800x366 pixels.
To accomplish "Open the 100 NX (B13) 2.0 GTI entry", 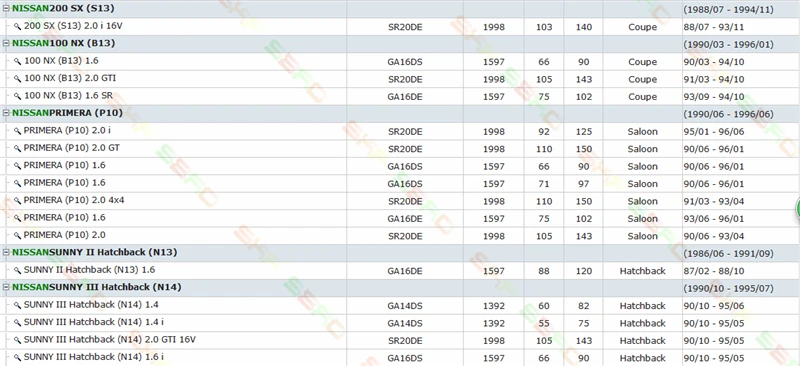I will coord(70,78).
